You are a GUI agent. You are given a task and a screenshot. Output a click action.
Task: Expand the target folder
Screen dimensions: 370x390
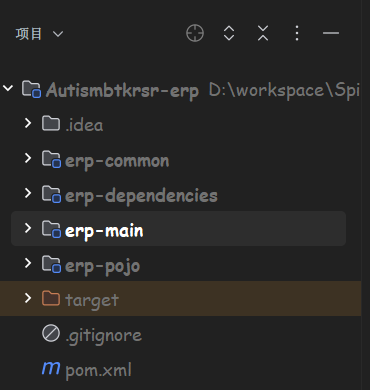point(28,298)
